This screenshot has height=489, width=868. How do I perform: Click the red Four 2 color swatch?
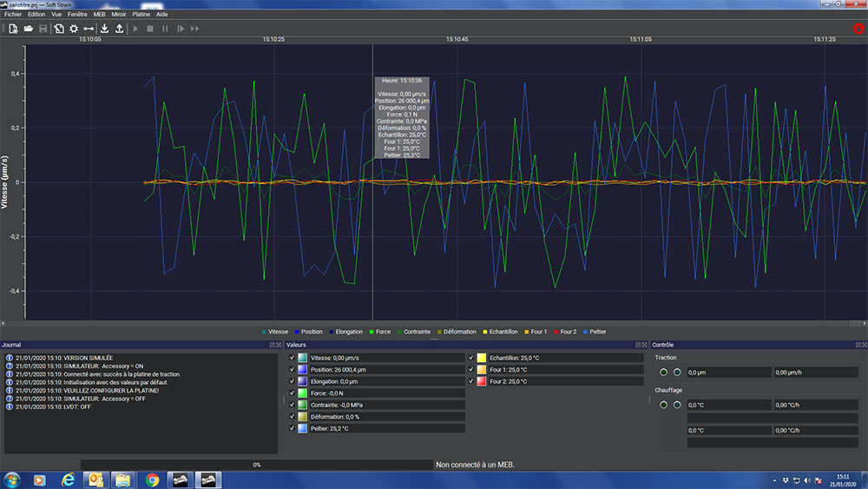click(482, 381)
